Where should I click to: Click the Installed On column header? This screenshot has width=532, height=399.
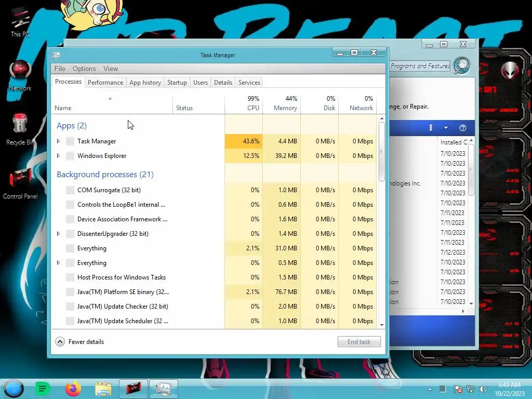[454, 142]
